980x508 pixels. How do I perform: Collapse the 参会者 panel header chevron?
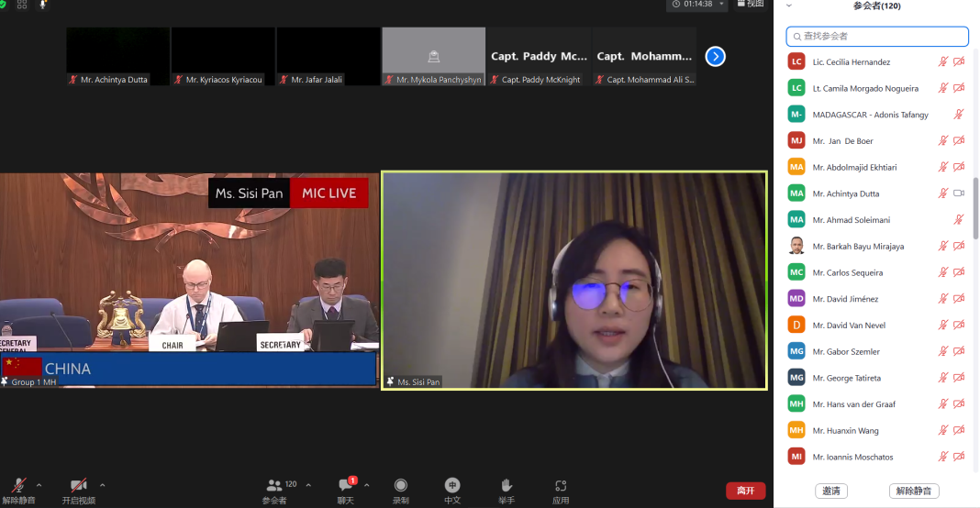789,6
